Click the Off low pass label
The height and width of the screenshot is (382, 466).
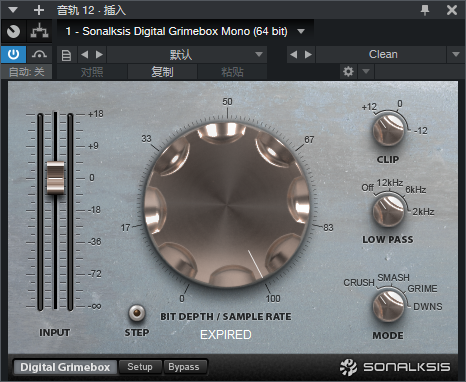(368, 188)
